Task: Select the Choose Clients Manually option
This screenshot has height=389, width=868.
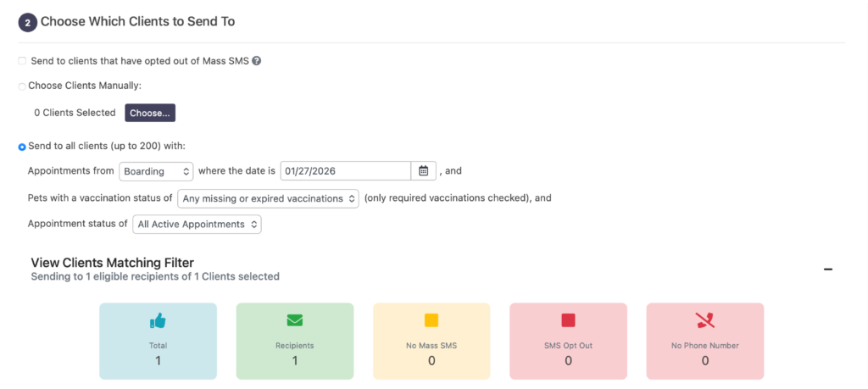Action: (x=22, y=86)
